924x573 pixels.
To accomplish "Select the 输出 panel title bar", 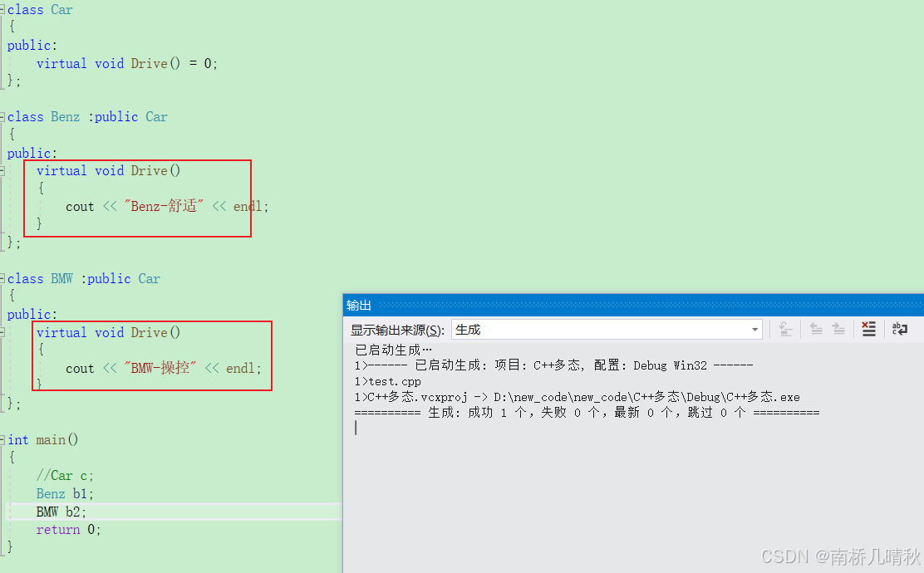I will 633,305.
